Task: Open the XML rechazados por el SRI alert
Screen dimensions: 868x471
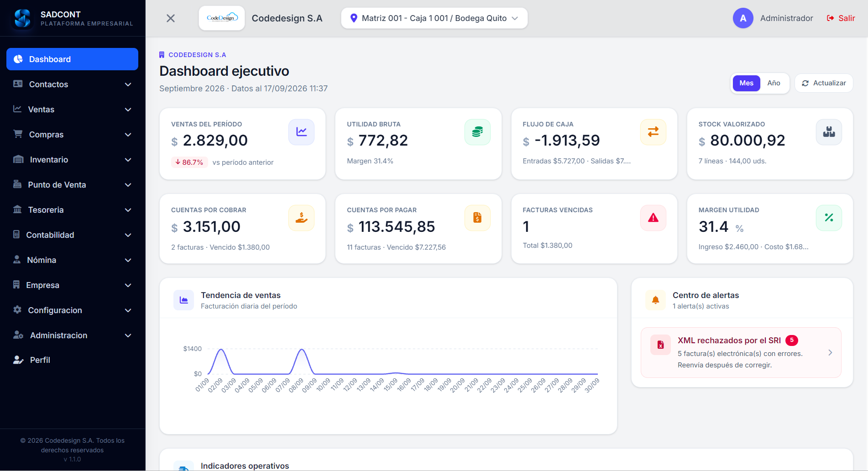Action: pyautogui.click(x=741, y=352)
